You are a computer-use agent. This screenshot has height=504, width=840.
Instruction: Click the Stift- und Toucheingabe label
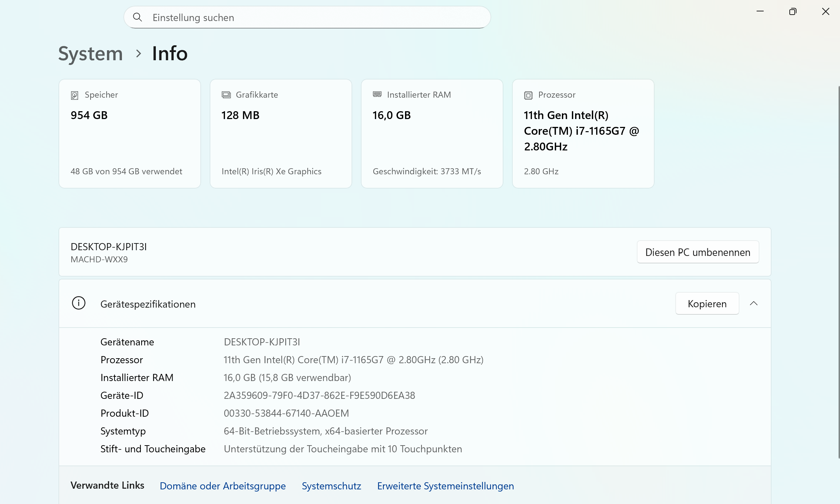point(153,449)
